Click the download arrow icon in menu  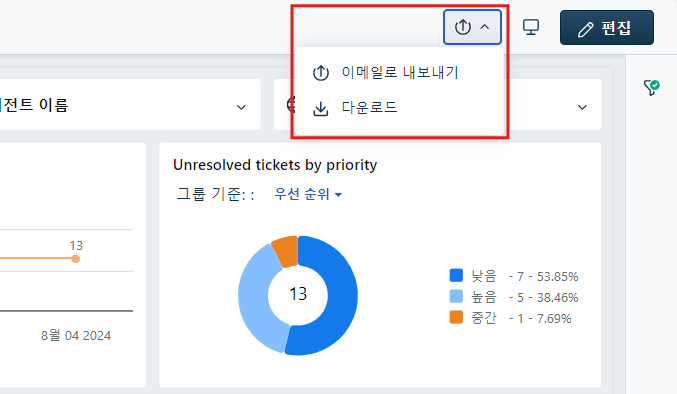click(x=320, y=108)
